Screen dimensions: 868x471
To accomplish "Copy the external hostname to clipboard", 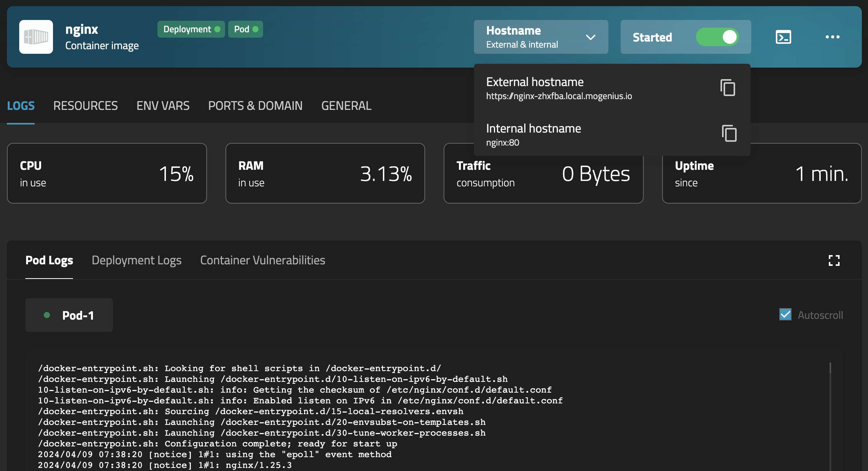I will [728, 88].
